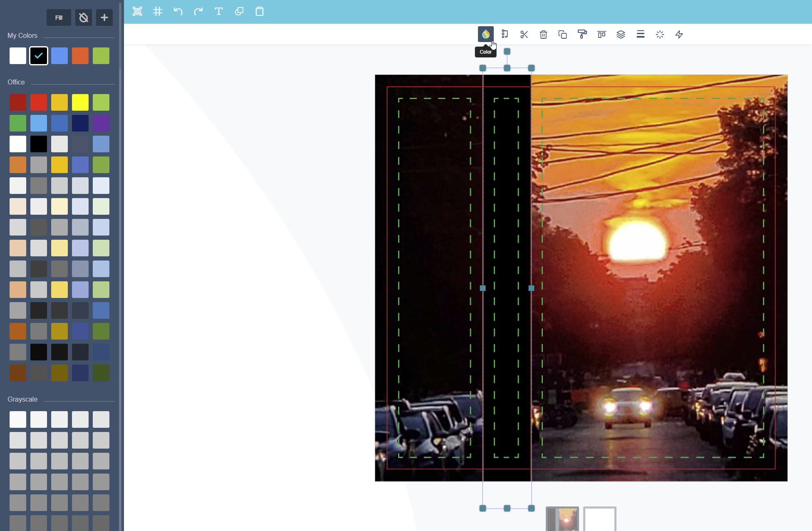The width and height of the screenshot is (812, 531).
Task: Click the sunset photo on the canvas
Action: point(659,278)
